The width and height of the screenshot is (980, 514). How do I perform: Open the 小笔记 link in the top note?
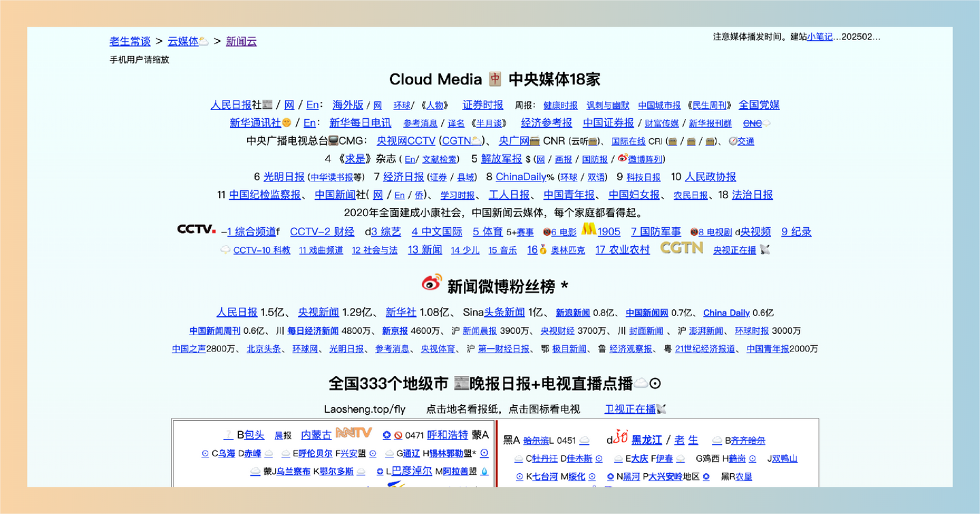819,37
